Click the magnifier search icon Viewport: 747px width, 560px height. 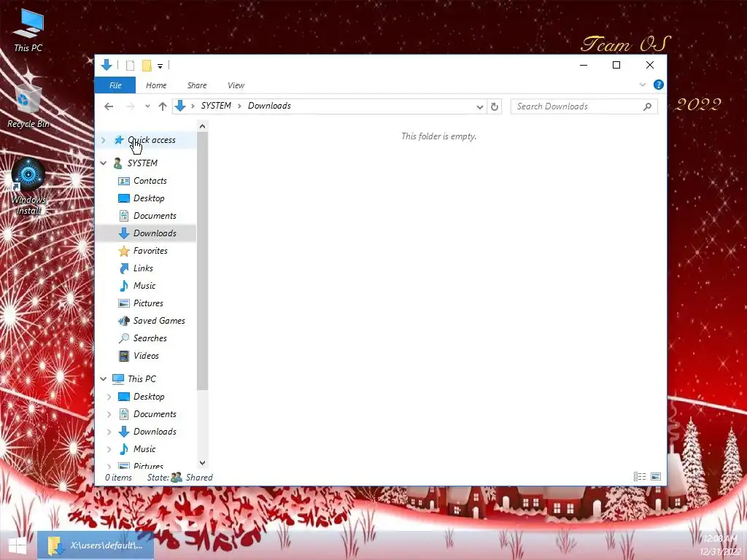tap(647, 106)
